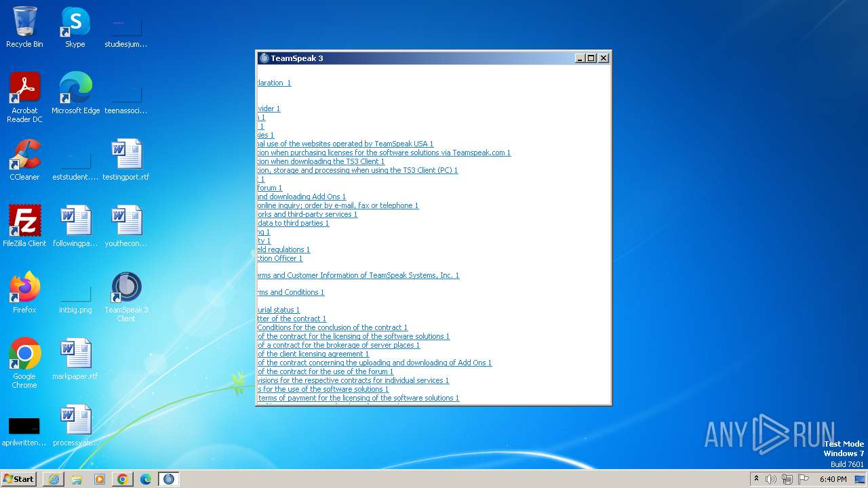Screen dimensions: 868x488
Task: Open the 'tter of the contract 1' link
Action: coord(292,319)
